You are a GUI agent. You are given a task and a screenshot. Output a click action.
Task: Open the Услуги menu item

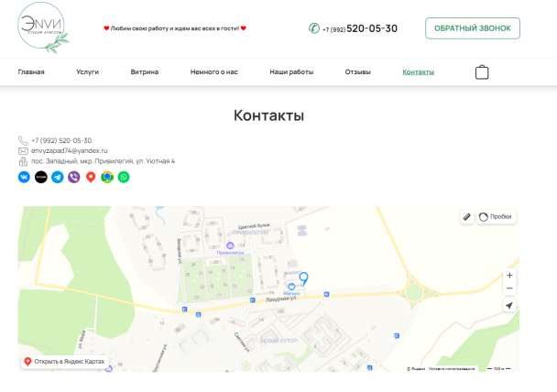click(x=88, y=71)
